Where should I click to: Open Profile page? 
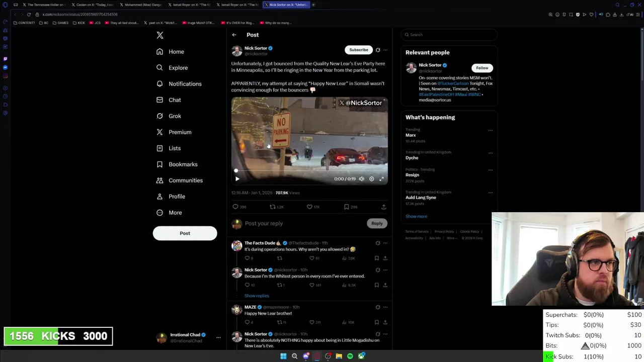171,197
